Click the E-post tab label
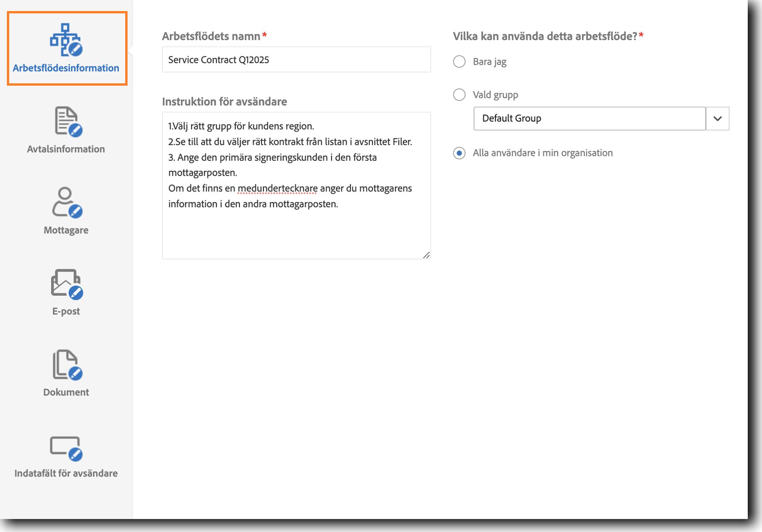Viewport: 762px width, 532px height. click(66, 311)
